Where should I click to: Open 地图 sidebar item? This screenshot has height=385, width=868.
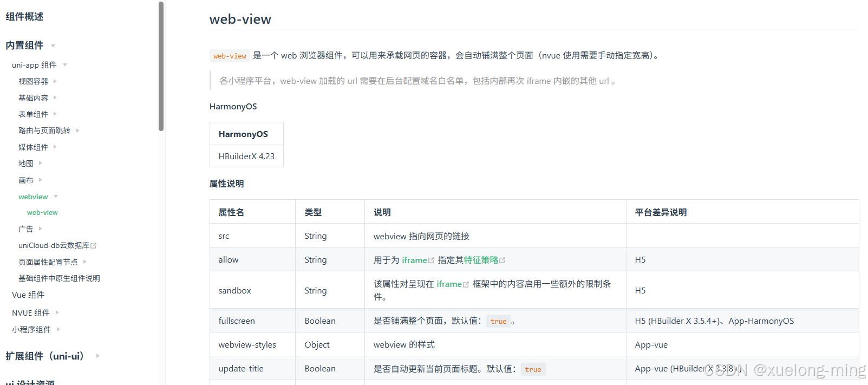(x=26, y=164)
